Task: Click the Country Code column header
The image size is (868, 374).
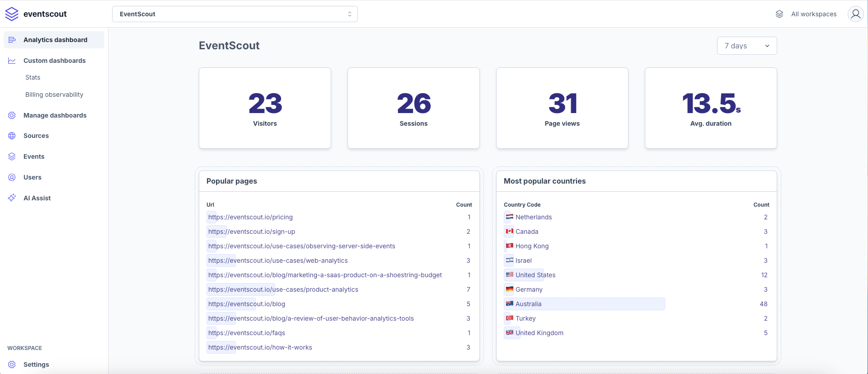Action: [x=522, y=205]
